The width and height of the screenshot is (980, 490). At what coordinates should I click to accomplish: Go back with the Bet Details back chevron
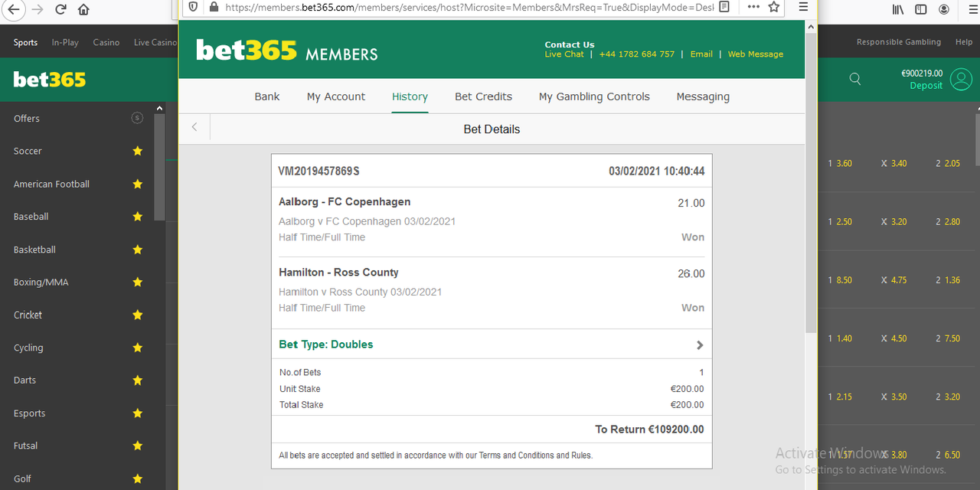[x=194, y=127]
